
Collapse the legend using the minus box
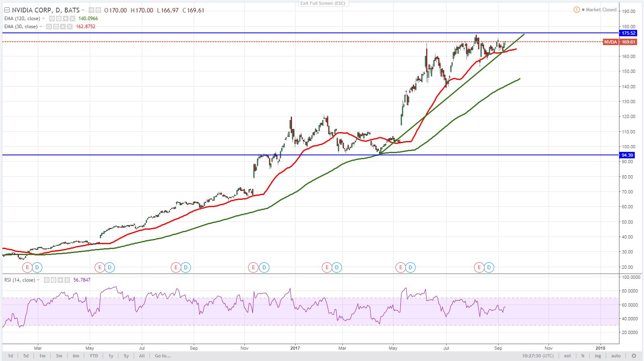tap(7, 10)
